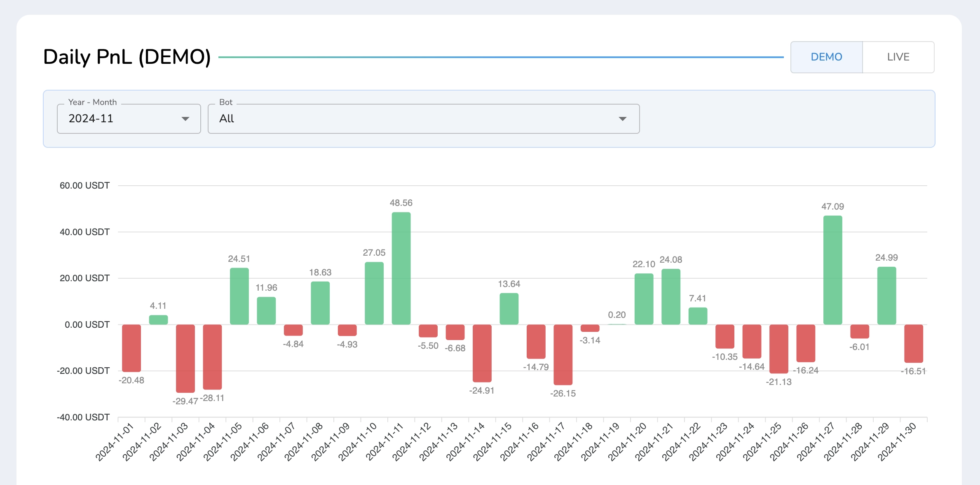Click the green 22.10 bar for 2024-11-20
This screenshot has width=980, height=485.
click(644, 299)
